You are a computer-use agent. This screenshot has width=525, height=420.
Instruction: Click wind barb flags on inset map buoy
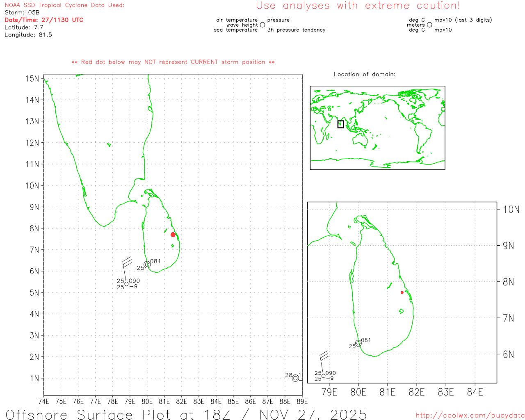[324, 355]
